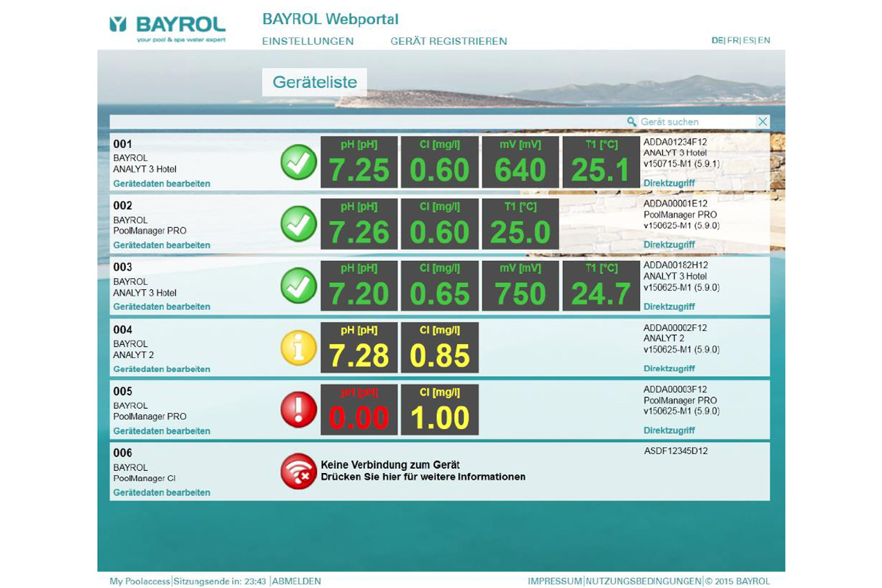Click the Keine Verbindung zum Gerät message
This screenshot has height=588, width=882.
[390, 465]
